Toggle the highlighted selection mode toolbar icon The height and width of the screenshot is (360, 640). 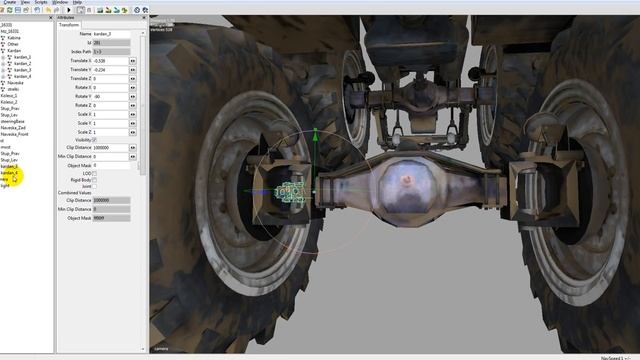pyautogui.click(x=80, y=10)
